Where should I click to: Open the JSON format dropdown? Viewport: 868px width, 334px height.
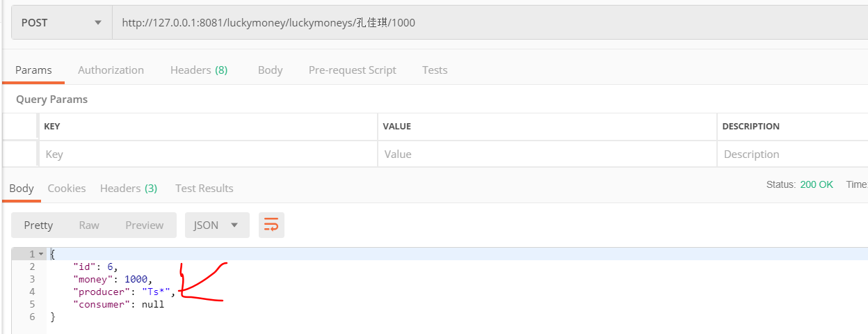pyautogui.click(x=216, y=225)
